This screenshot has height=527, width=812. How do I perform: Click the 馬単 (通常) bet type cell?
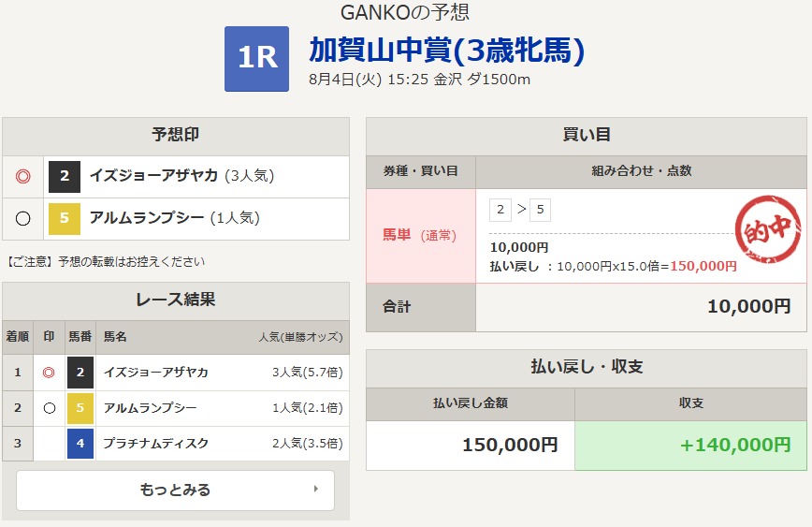[421, 236]
